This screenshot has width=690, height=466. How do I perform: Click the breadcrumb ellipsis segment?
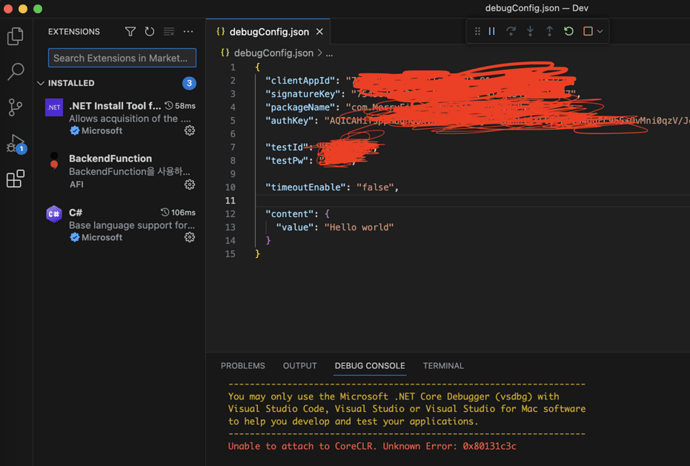click(329, 53)
